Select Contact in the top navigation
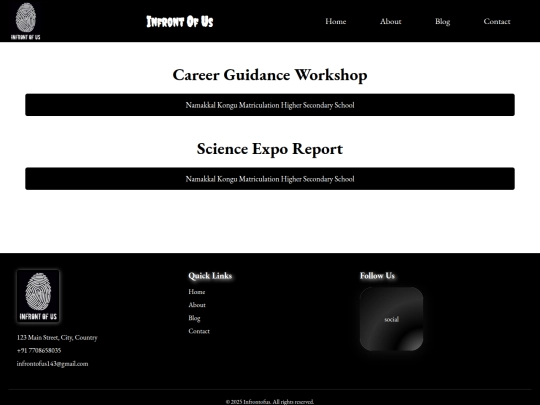Image resolution: width=540 pixels, height=405 pixels. click(497, 21)
